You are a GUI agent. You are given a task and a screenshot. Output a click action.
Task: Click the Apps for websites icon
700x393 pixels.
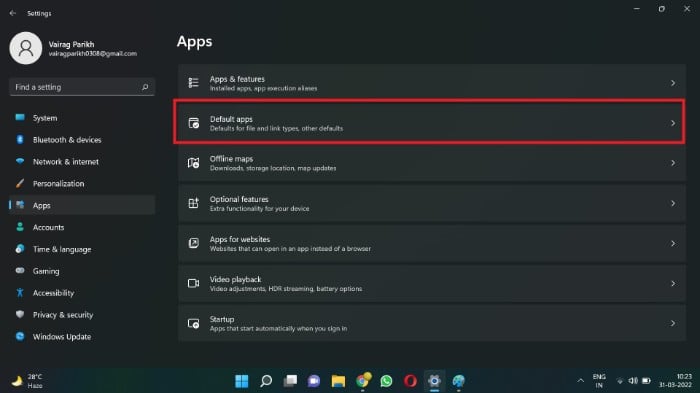pyautogui.click(x=193, y=243)
